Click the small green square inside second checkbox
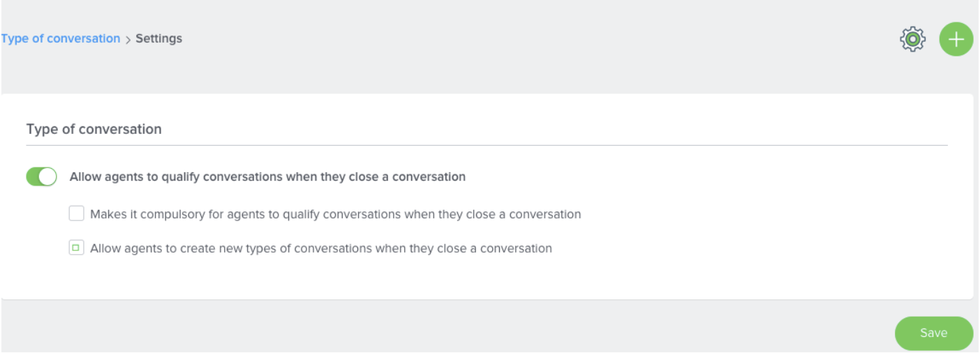The width and height of the screenshot is (980, 360). (x=76, y=248)
